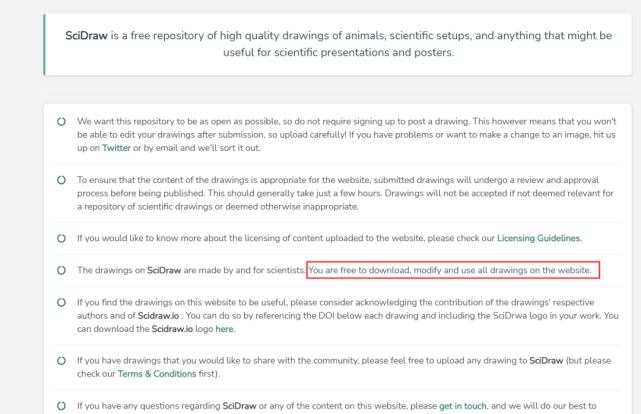Image resolution: width=641 pixels, height=414 pixels.
Task: Click the circle bullet beside 'If you have any questions'
Action: [x=61, y=406]
